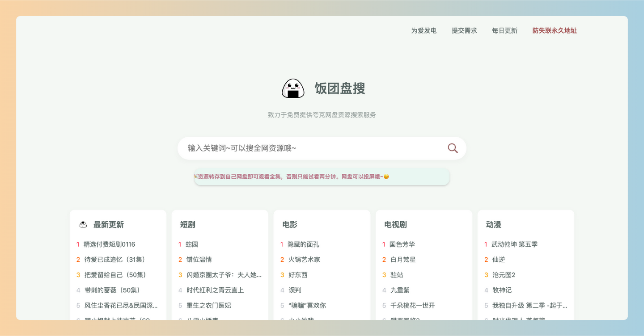Open anime 武动乾坤 第五季

[514, 244]
